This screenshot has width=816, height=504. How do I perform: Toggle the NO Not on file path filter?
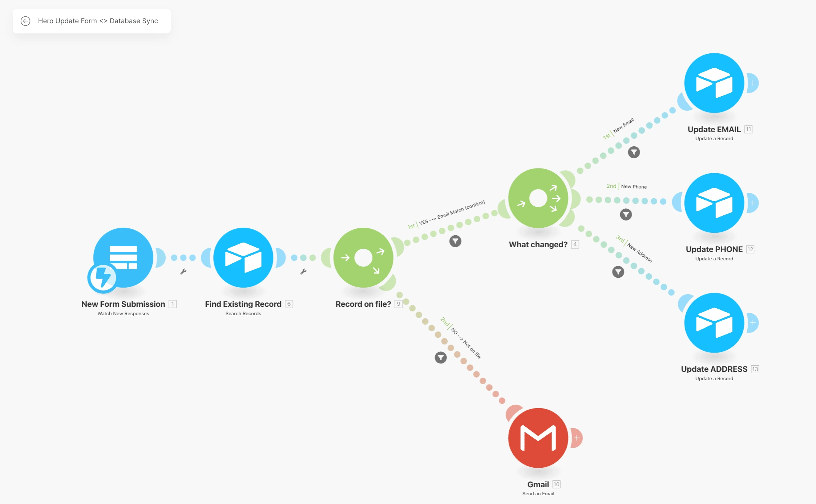coord(441,357)
